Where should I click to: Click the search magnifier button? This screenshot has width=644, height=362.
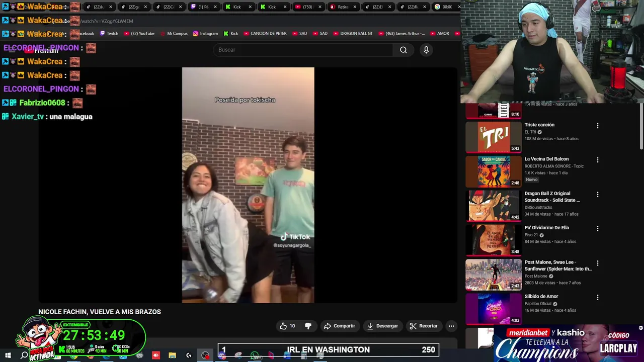click(x=404, y=50)
